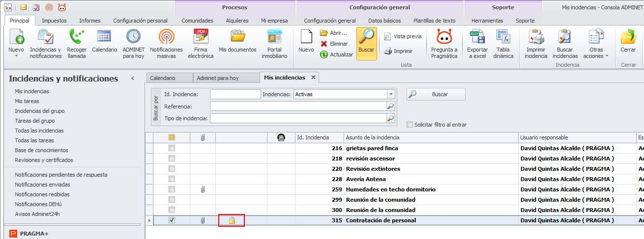Open Todas las incidencias link
Image resolution: width=644 pixels, height=239 pixels.
(x=39, y=131)
